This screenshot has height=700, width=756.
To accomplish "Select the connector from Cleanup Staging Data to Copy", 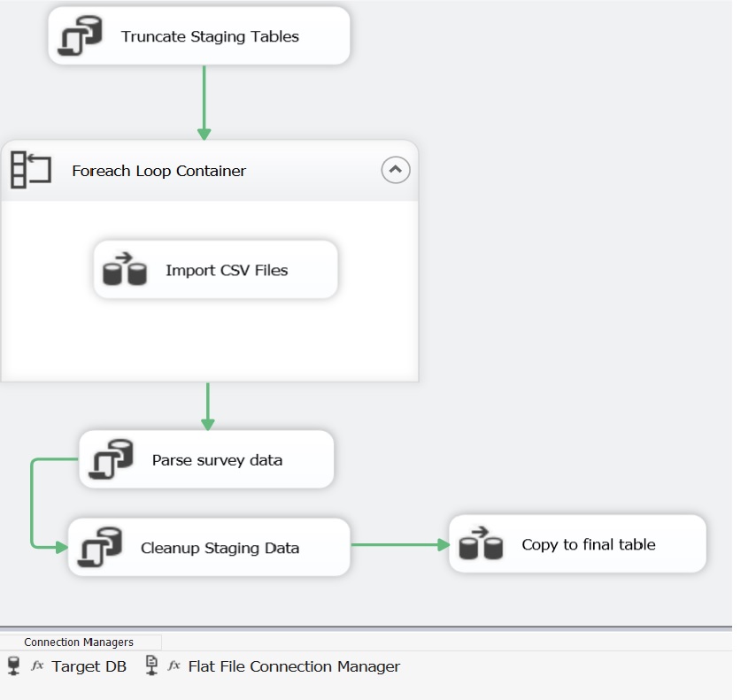I will coord(398,545).
